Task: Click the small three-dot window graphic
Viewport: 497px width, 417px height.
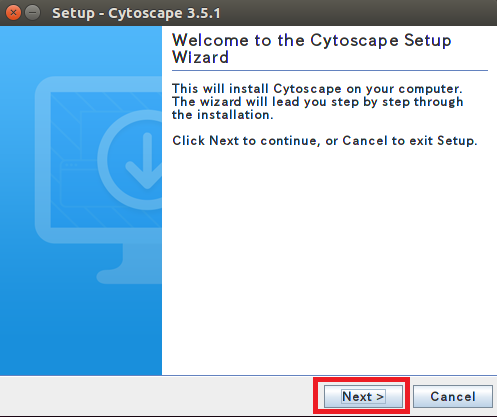Action: point(71,165)
